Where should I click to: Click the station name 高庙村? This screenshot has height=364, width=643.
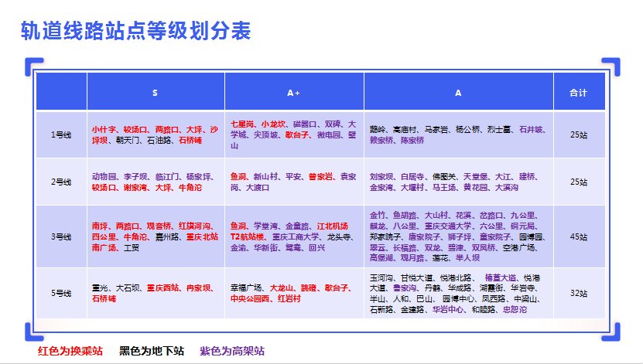pos(405,130)
